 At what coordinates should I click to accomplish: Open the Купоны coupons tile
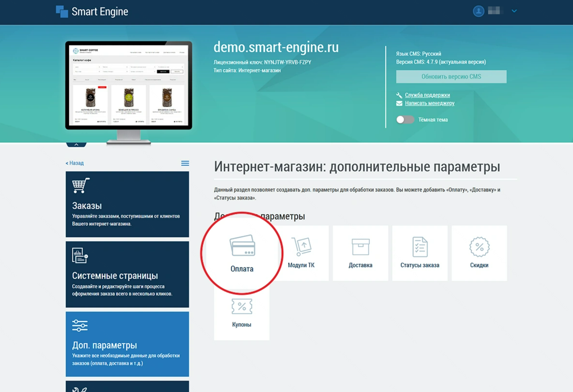pyautogui.click(x=242, y=313)
